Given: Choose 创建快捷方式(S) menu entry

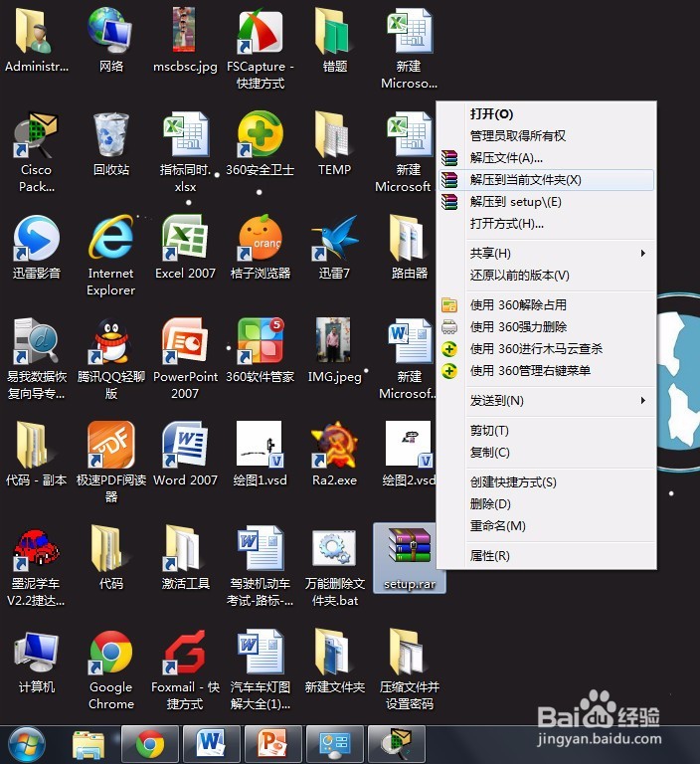Looking at the screenshot, I should (x=546, y=481).
